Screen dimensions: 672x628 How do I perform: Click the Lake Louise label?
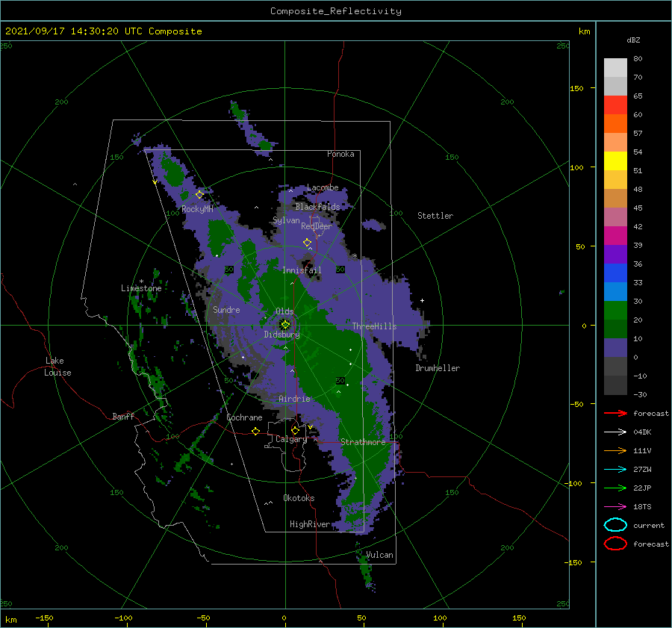[x=57, y=367]
